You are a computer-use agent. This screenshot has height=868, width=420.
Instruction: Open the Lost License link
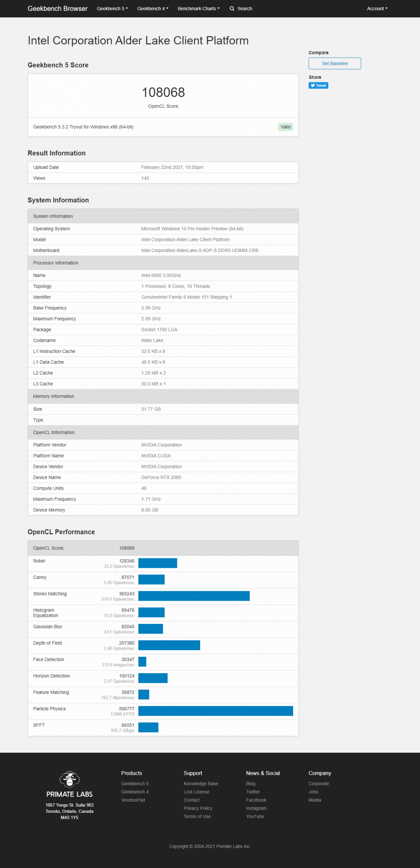pyautogui.click(x=196, y=792)
